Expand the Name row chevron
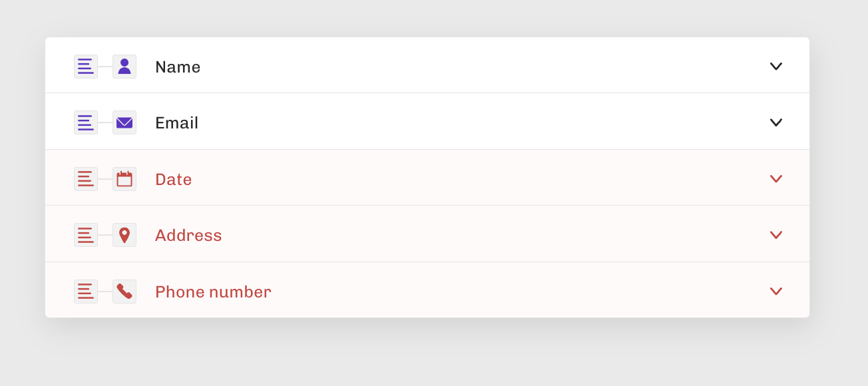 pos(776,67)
